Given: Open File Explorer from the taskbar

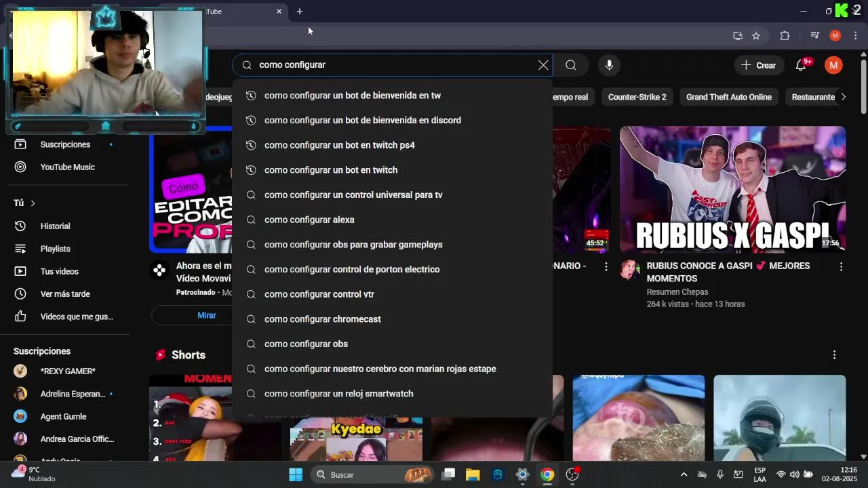Looking at the screenshot, I should pos(473,474).
